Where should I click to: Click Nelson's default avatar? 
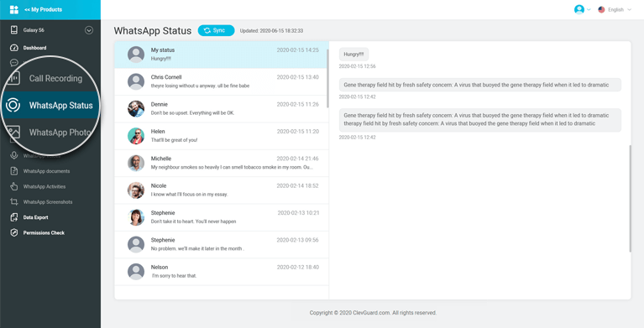click(x=136, y=271)
